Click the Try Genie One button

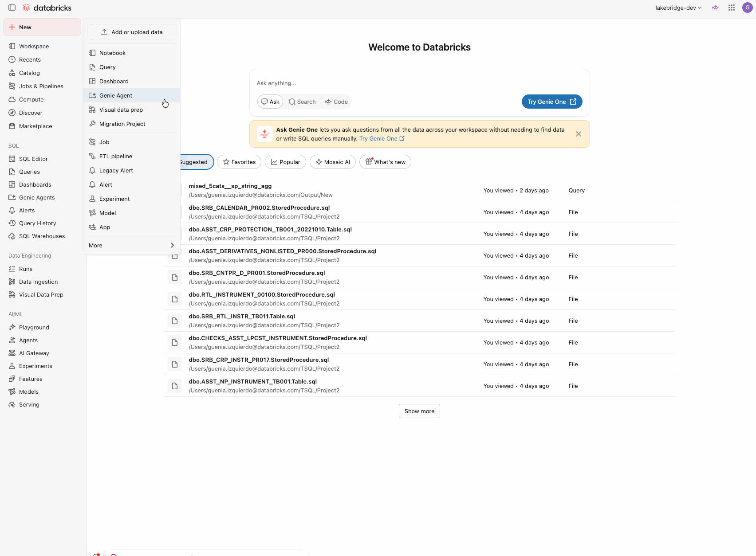[552, 102]
